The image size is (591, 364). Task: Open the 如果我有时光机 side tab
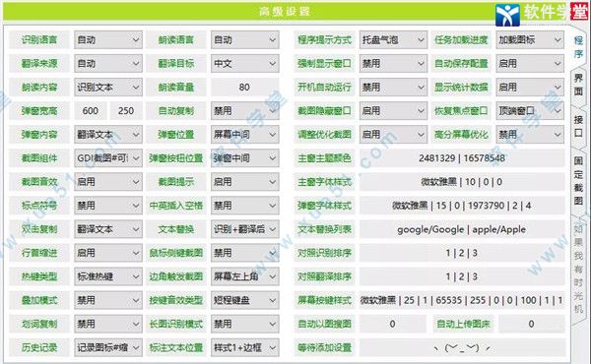578,269
